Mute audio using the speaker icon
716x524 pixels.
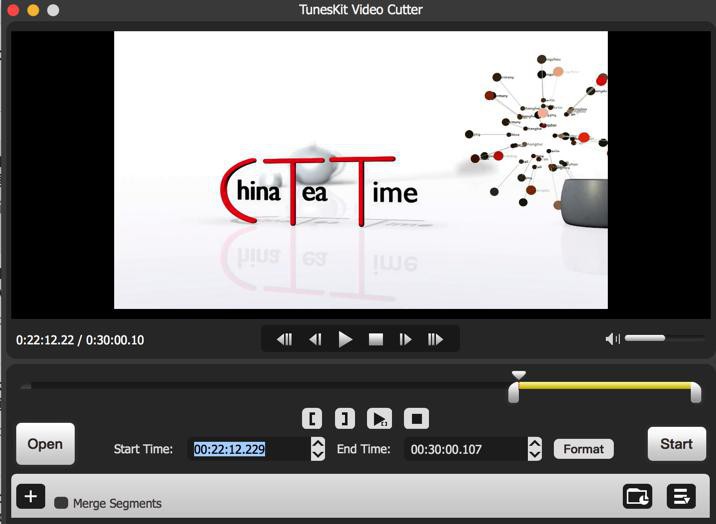(612, 339)
